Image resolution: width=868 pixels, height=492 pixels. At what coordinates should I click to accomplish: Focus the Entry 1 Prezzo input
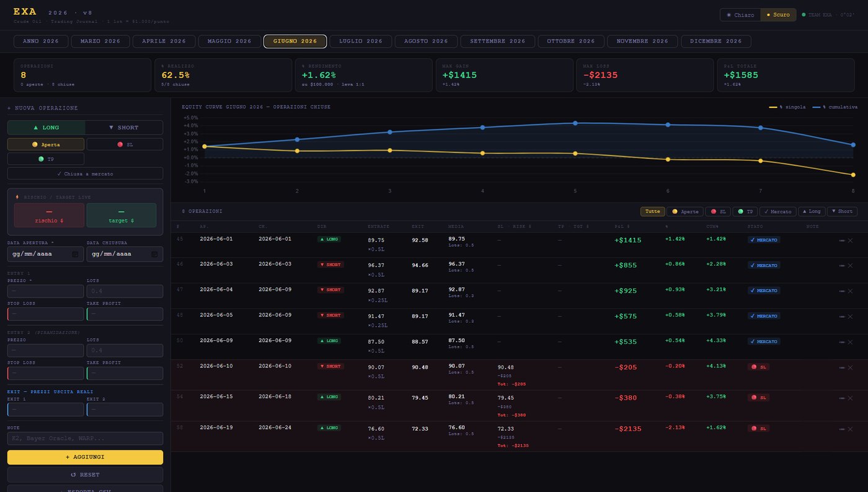click(45, 291)
